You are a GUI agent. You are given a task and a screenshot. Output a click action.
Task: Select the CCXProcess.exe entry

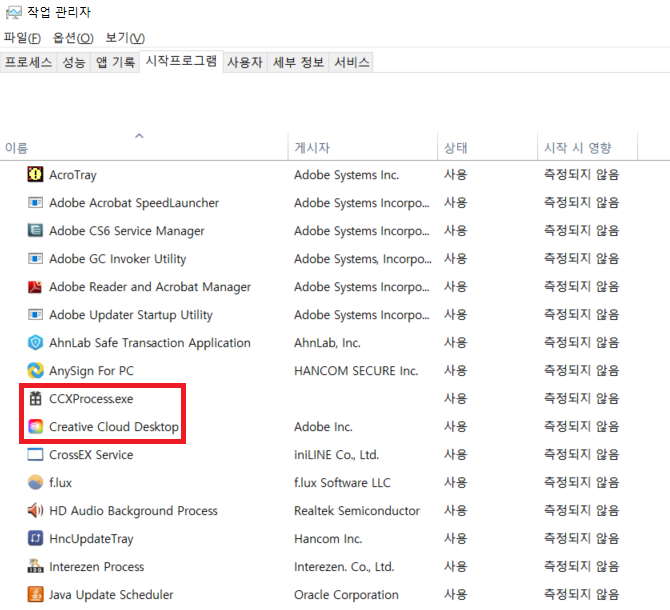(x=91, y=399)
